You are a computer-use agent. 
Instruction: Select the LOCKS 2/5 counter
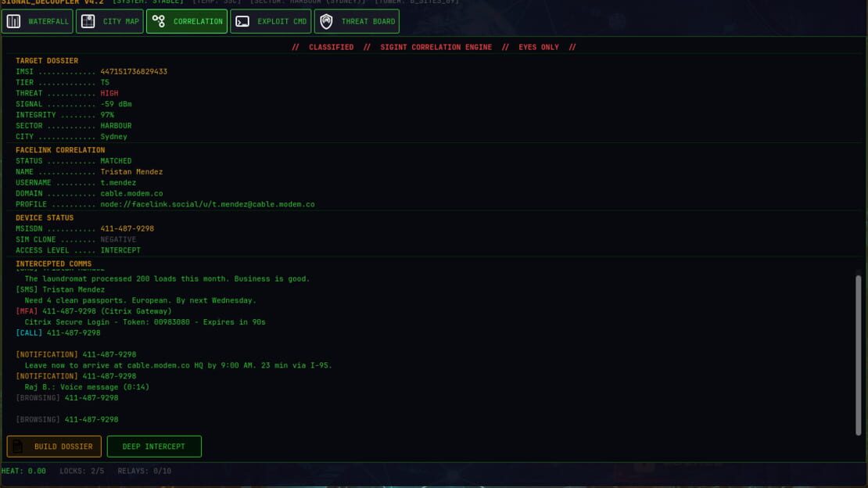(x=82, y=472)
